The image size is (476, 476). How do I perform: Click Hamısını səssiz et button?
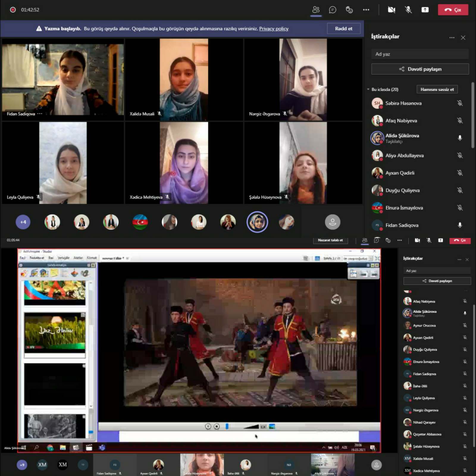click(x=437, y=89)
